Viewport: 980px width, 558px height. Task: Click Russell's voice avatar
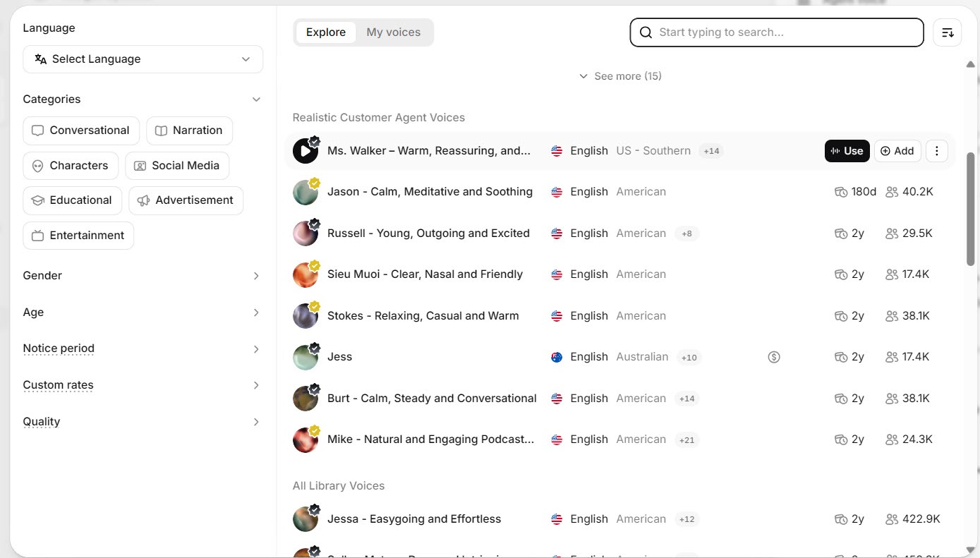pos(305,233)
